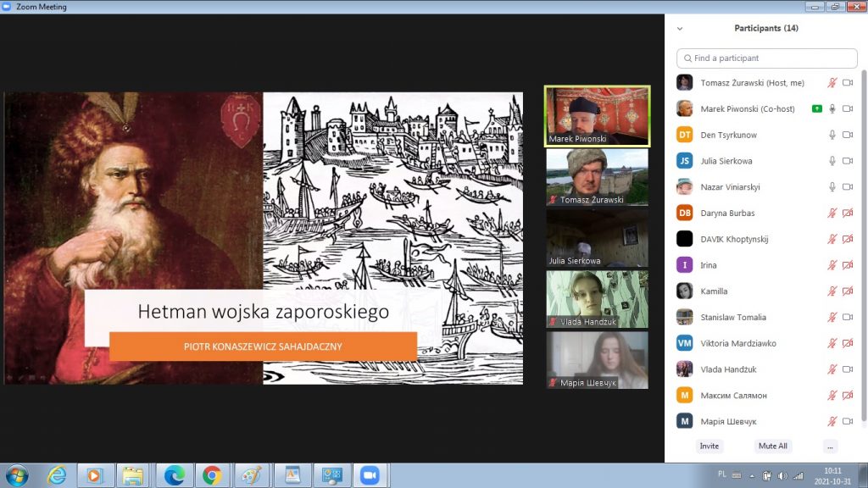Click Stanislaw Tomalia's camera icon

pos(847,318)
